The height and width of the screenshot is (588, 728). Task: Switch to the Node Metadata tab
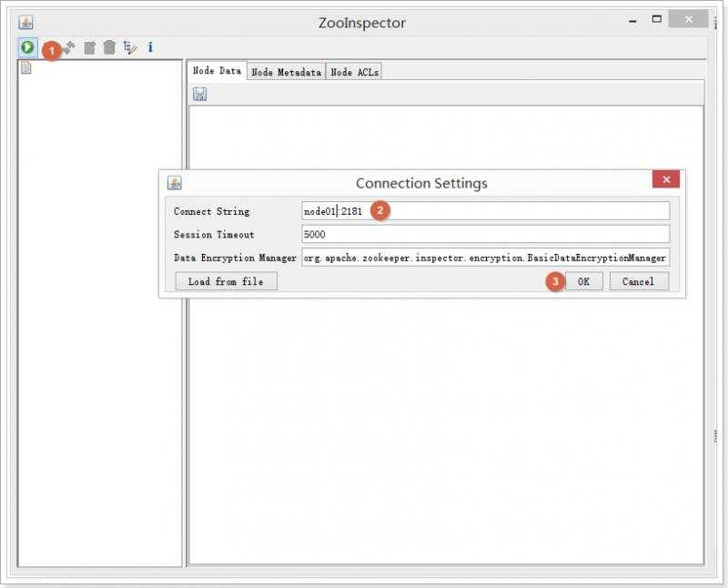286,72
